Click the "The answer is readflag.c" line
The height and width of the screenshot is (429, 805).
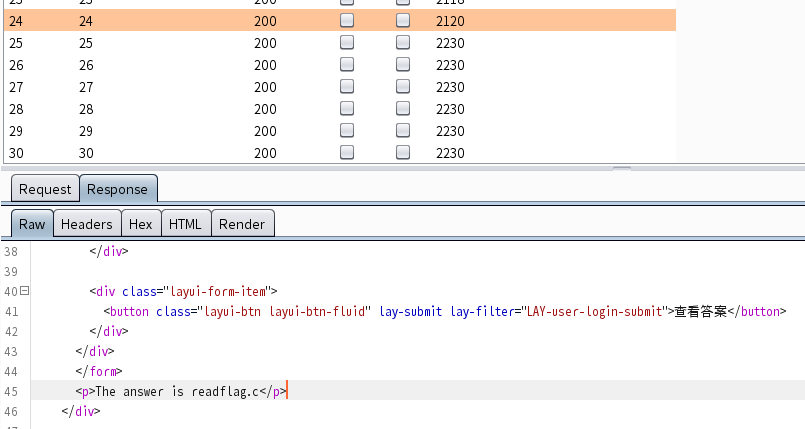tap(180, 391)
